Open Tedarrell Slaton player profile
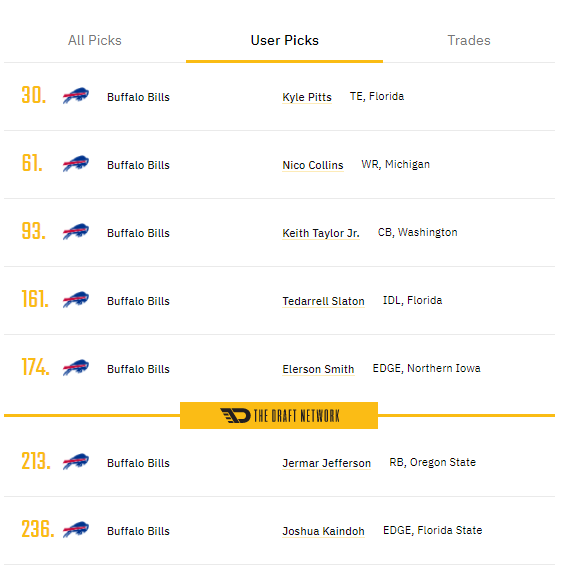 pos(323,301)
